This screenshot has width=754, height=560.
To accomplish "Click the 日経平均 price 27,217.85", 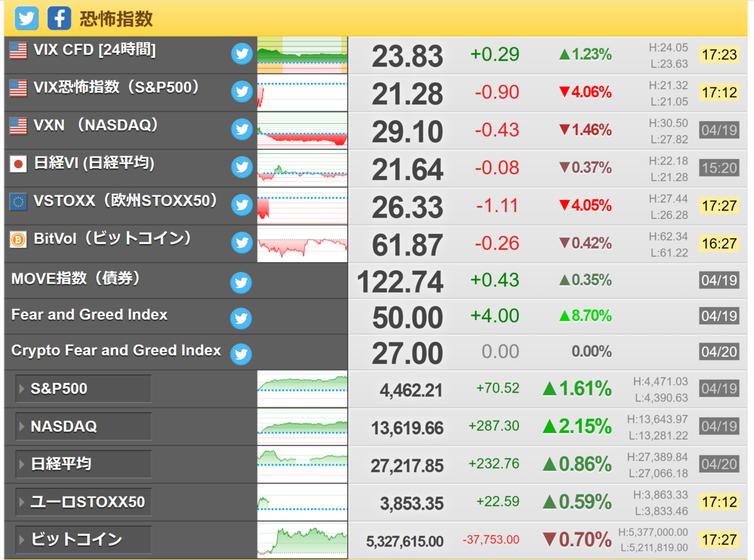I will (x=407, y=466).
